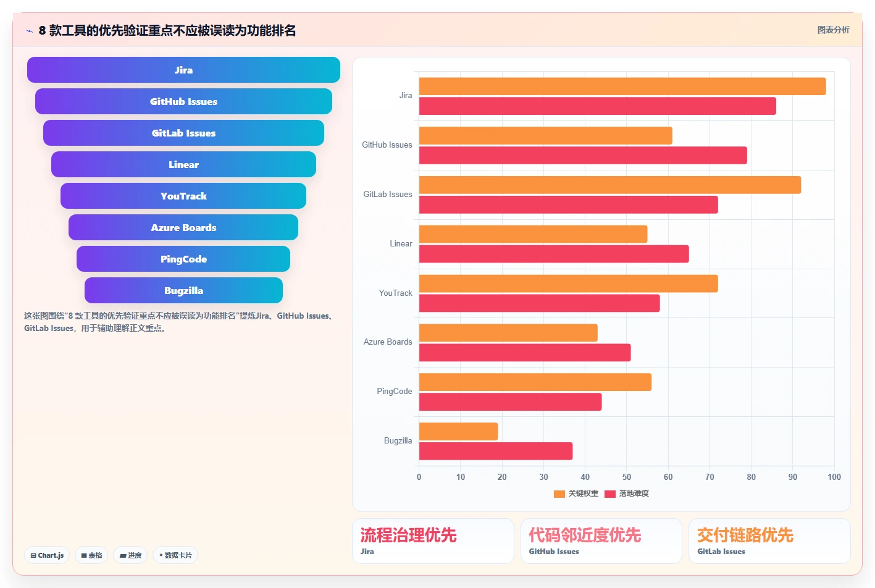Click Linear's orange bar in chart
The width and height of the screenshot is (875, 588).
pyautogui.click(x=534, y=234)
